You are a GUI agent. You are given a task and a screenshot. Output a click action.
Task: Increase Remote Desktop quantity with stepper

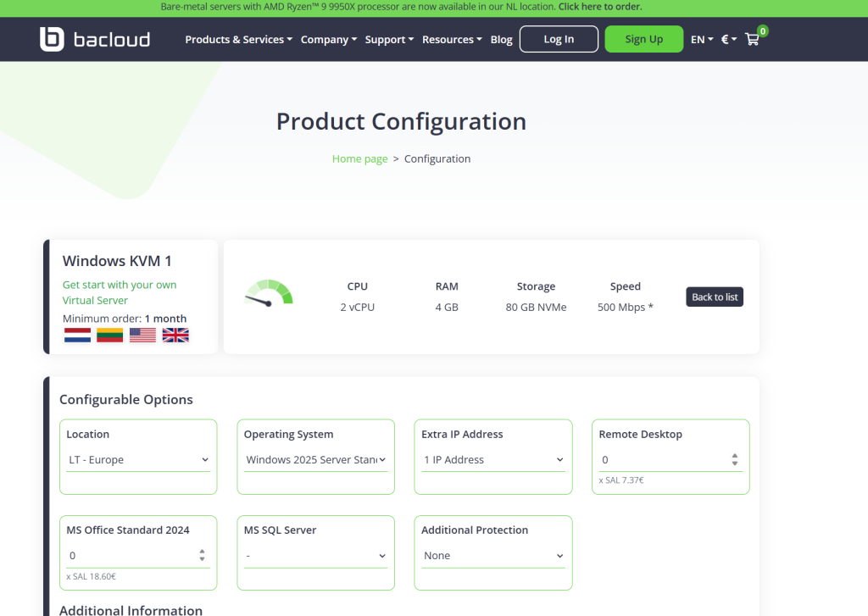pyautogui.click(x=735, y=456)
